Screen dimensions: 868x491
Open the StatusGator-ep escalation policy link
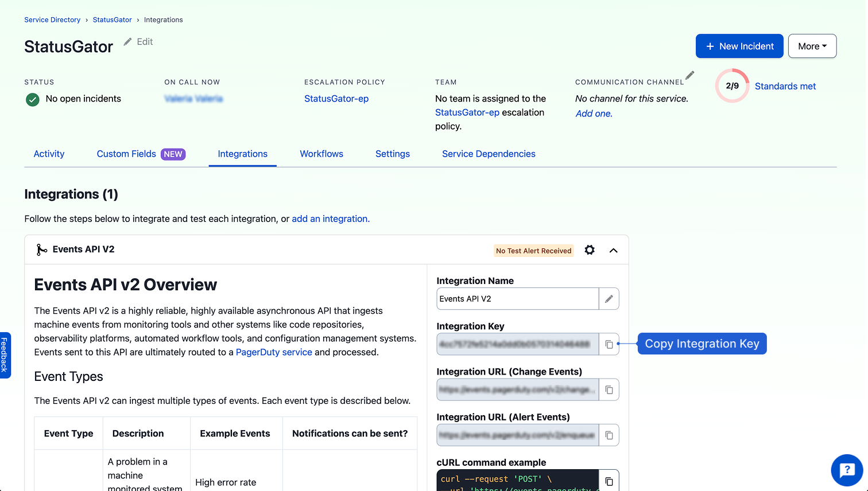click(336, 99)
